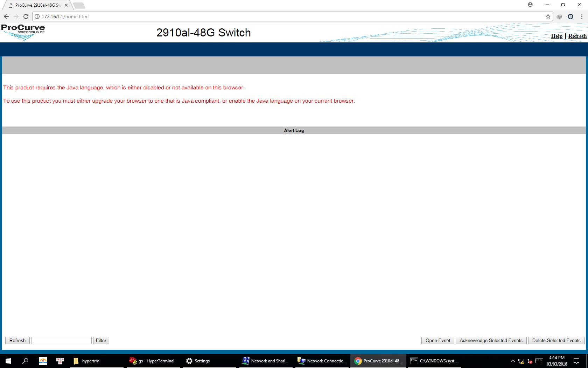Image resolution: width=588 pixels, height=368 pixels.
Task: Click the ProCurve logo
Action: (23, 32)
